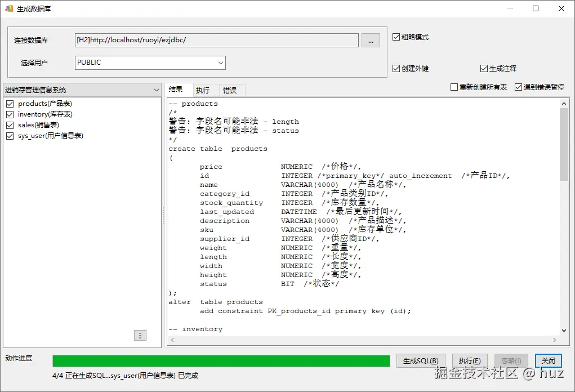Click the 忽略(I) button
This screenshot has height=392, width=575.
click(511, 361)
